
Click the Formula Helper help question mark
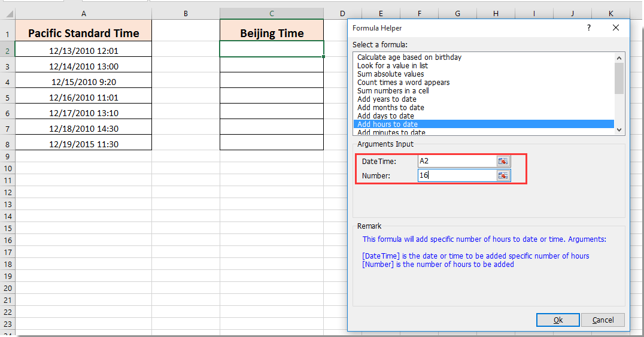pos(589,28)
